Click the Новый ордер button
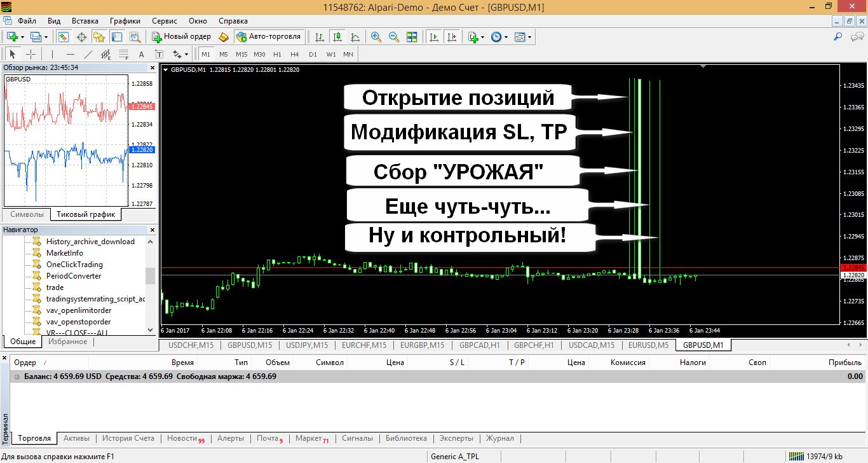The image size is (868, 463). click(181, 37)
